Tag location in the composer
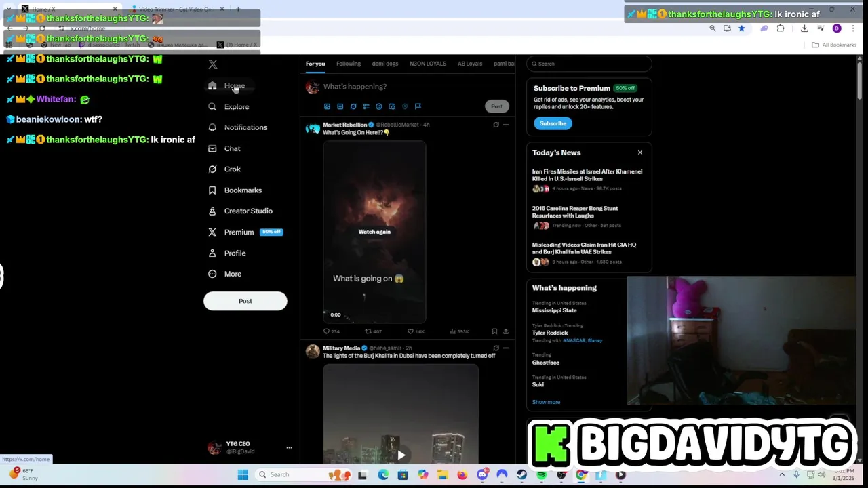Image resolution: width=868 pixels, height=488 pixels. click(x=405, y=106)
